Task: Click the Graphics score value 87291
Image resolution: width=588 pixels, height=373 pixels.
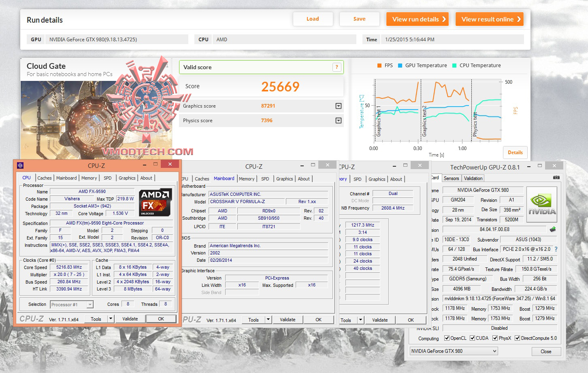Action: tap(268, 106)
